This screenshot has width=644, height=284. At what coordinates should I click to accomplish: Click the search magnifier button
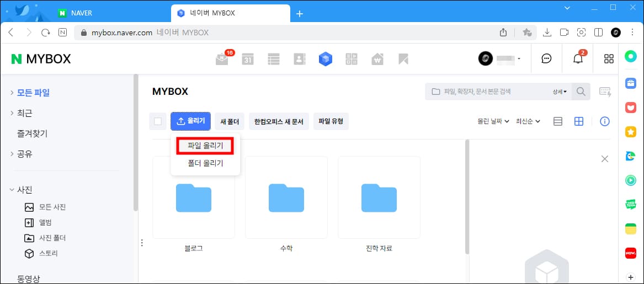(581, 92)
